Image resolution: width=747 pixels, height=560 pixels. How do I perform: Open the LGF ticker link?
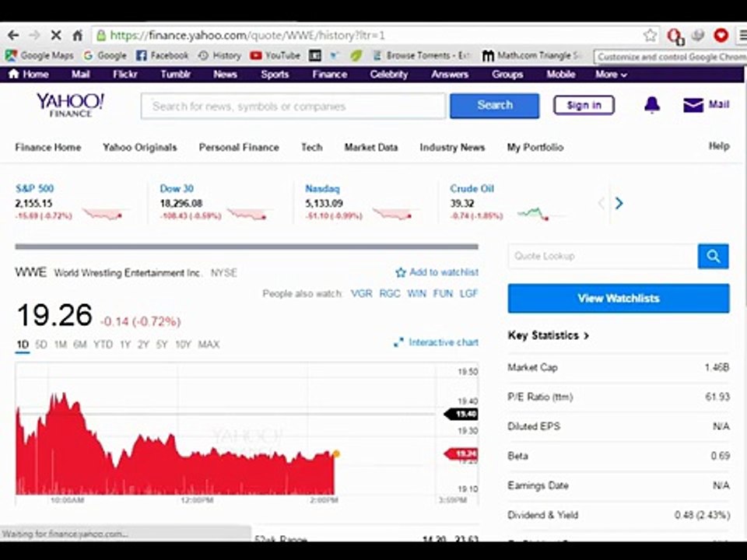(468, 293)
